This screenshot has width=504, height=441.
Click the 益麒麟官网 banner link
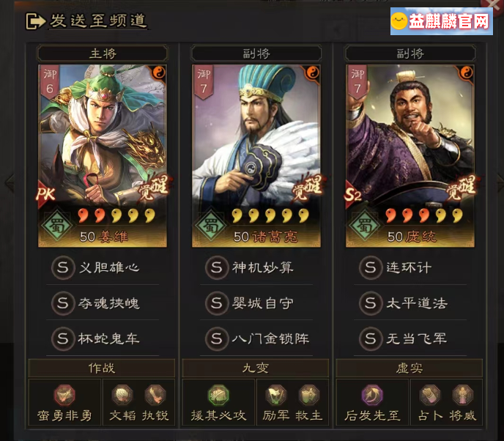point(442,21)
